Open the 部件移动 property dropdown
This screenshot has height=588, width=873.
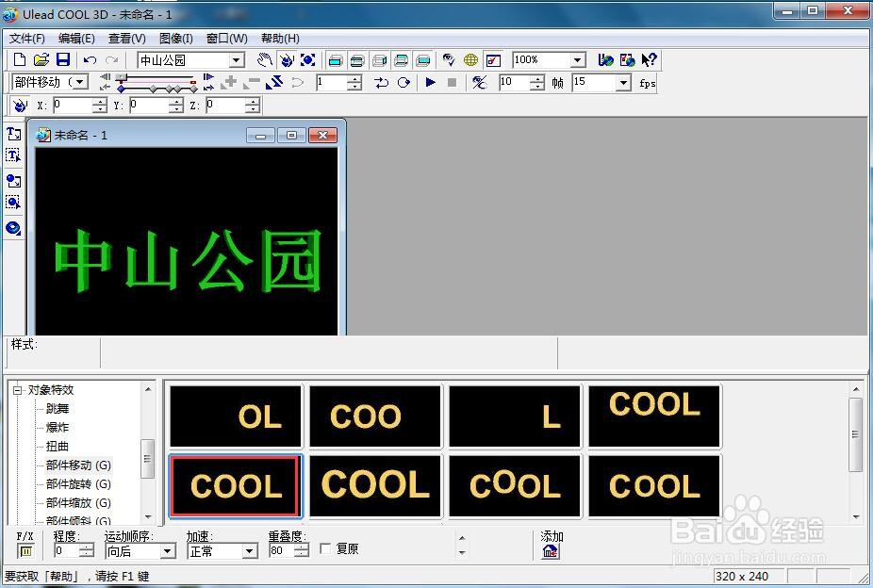(x=80, y=82)
